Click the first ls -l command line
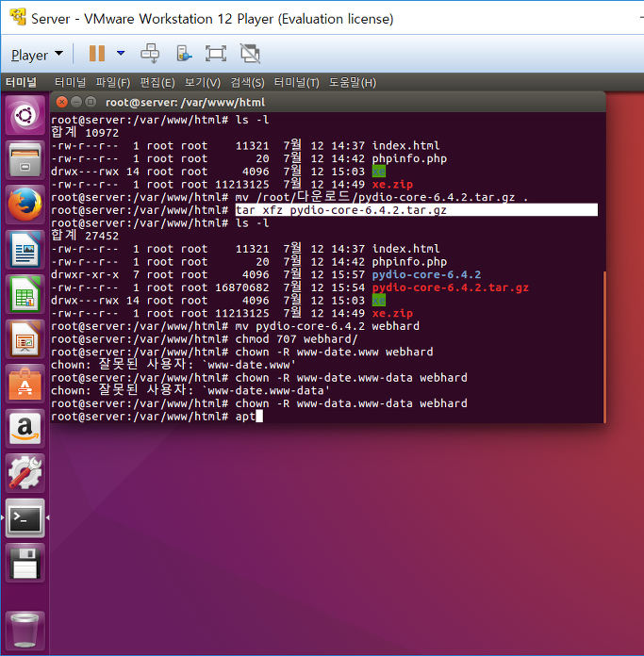 (x=252, y=120)
